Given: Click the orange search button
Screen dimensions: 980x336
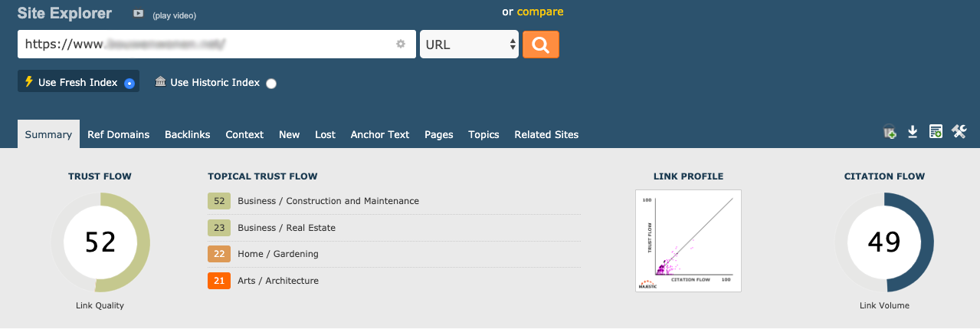Looking at the screenshot, I should (x=541, y=44).
